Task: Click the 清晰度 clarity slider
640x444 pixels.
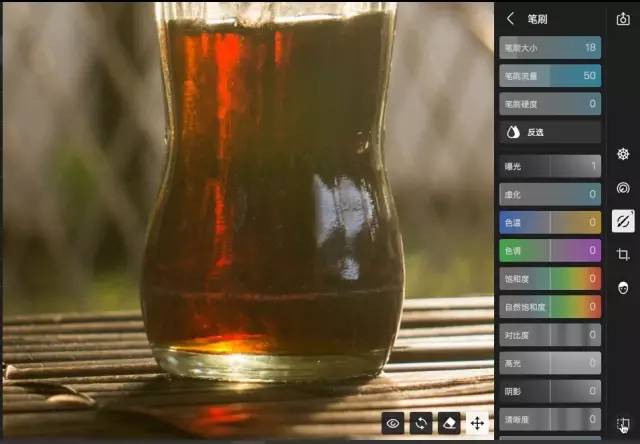Action: point(550,420)
